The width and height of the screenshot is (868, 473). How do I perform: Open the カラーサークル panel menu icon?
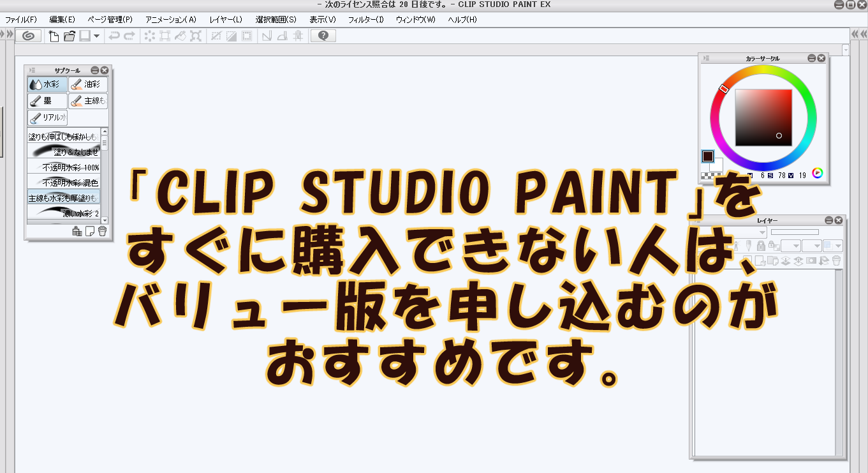click(707, 58)
